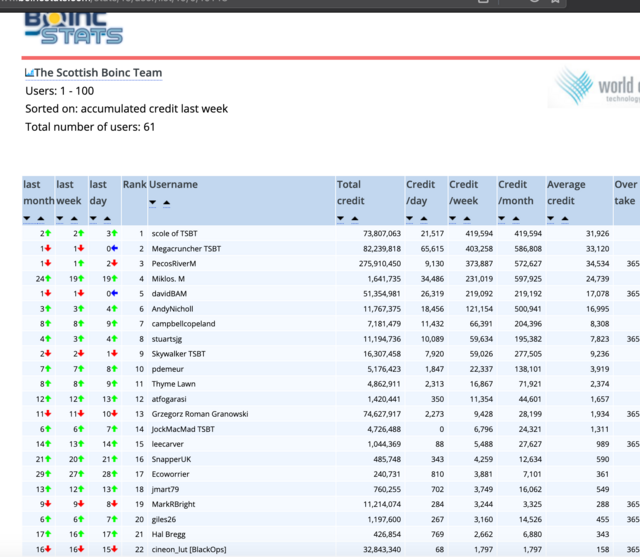Sort last week column ascending arrow
Viewport: 640px width, 557px height.
74,219
